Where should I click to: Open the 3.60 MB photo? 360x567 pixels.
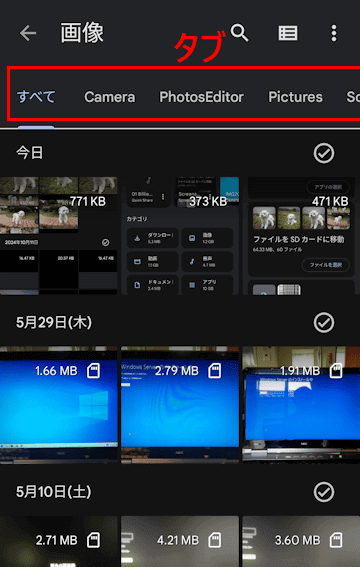coord(301,541)
